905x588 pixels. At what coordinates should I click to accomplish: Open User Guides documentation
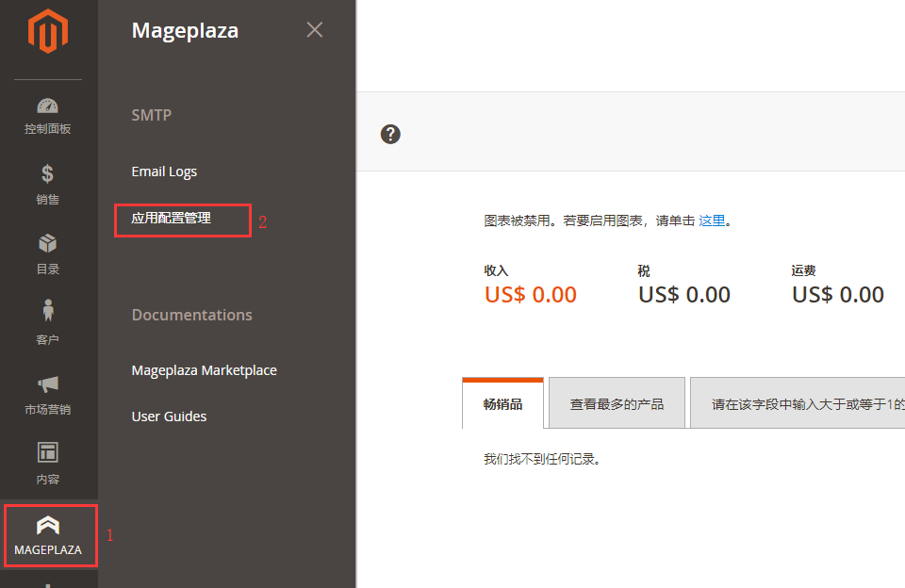tap(169, 416)
